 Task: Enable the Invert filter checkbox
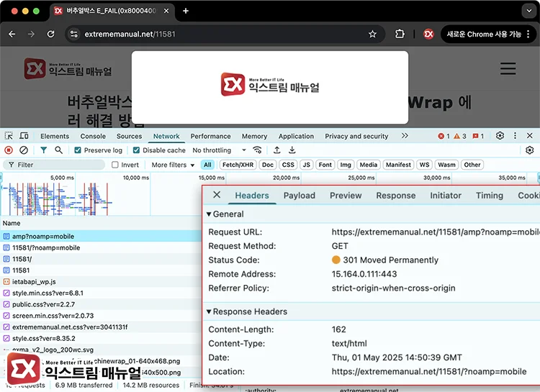(x=115, y=165)
